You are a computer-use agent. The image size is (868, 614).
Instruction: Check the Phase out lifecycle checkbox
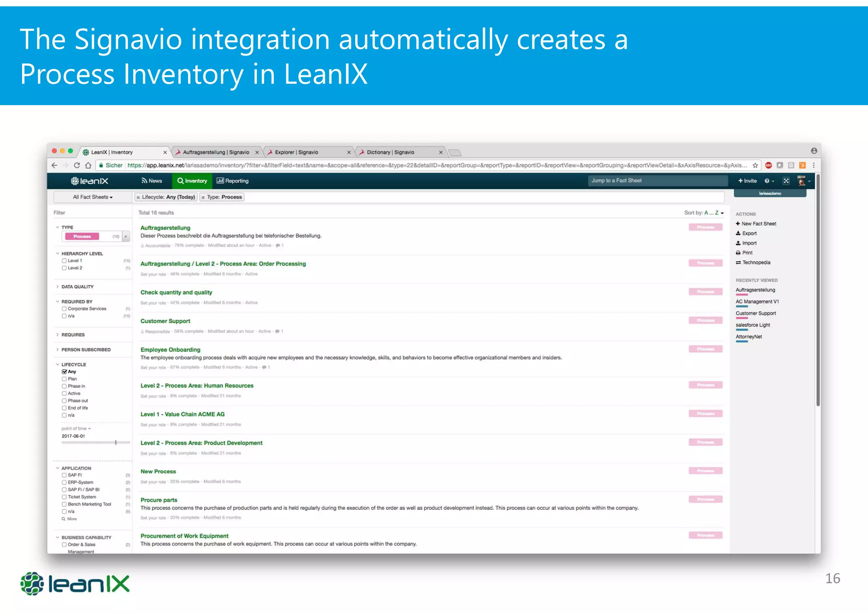click(x=64, y=401)
